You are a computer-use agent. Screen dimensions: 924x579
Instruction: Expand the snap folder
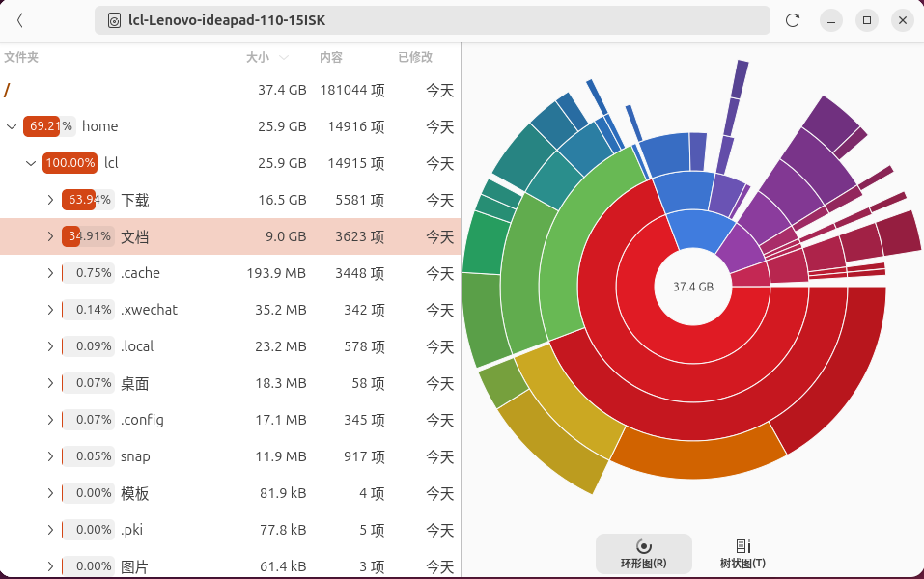point(50,456)
